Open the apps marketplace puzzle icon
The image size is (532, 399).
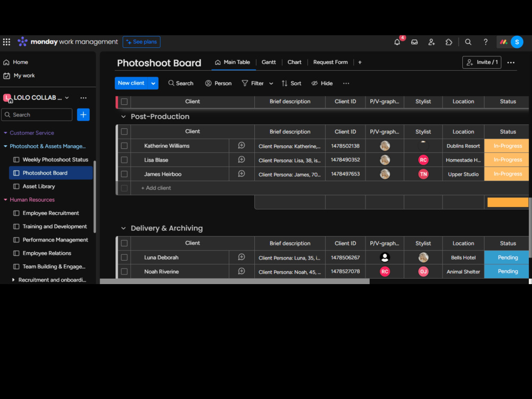click(x=449, y=42)
